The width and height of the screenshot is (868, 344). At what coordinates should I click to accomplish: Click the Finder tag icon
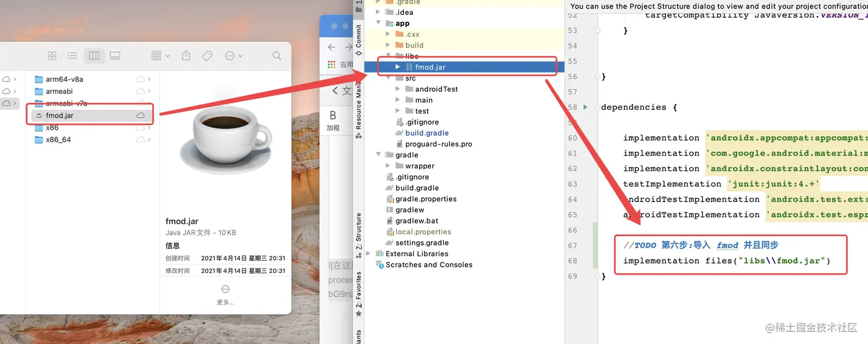click(x=207, y=56)
